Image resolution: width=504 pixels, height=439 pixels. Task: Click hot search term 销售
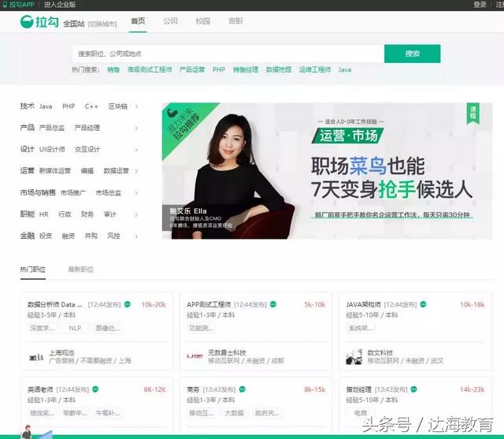point(113,69)
